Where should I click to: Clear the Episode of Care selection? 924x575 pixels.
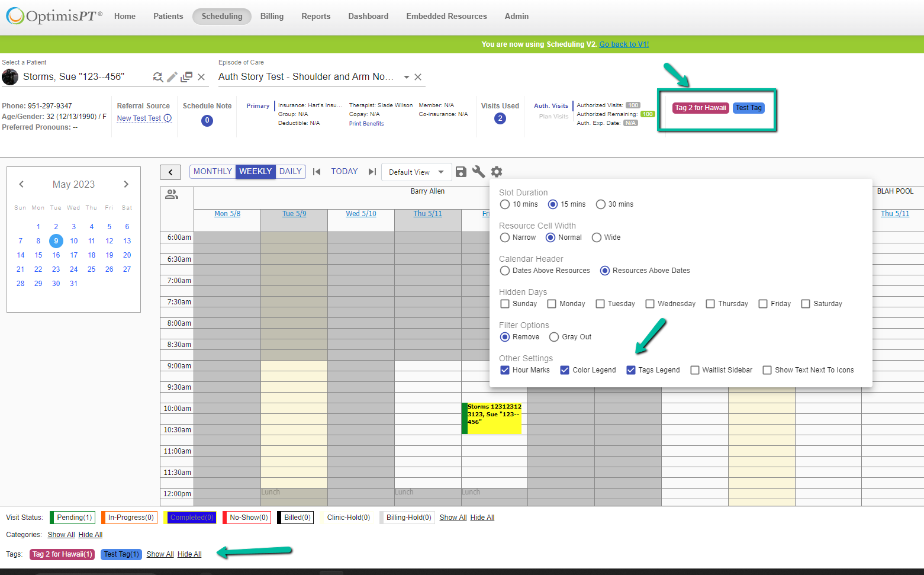pos(418,77)
